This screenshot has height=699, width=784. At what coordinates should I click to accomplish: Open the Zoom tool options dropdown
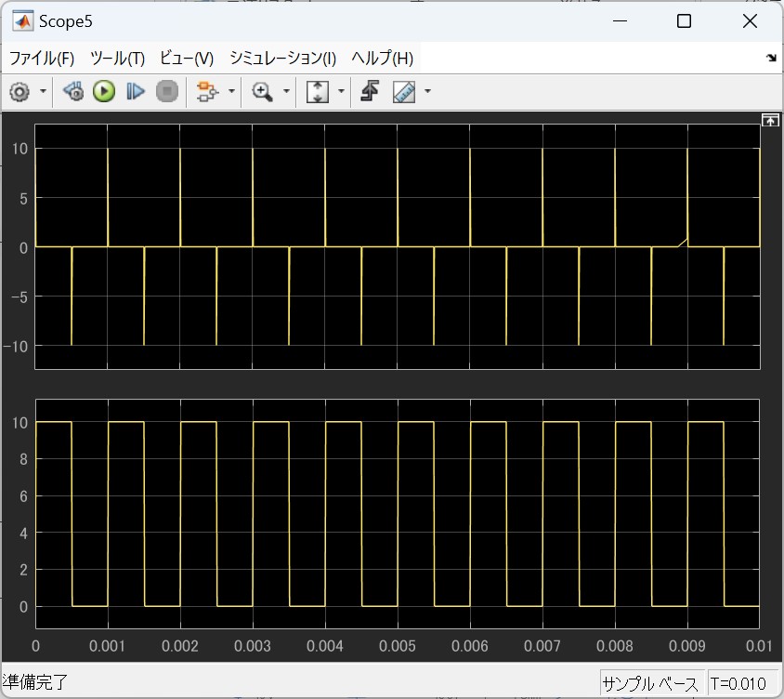click(286, 91)
